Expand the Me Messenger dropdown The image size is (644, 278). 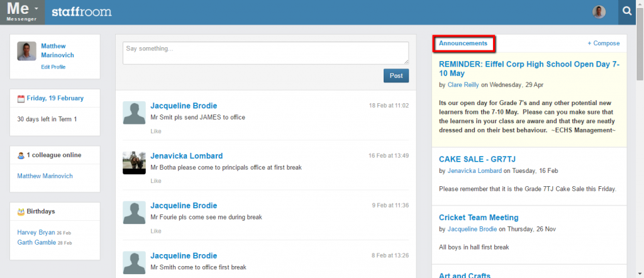pyautogui.click(x=22, y=12)
